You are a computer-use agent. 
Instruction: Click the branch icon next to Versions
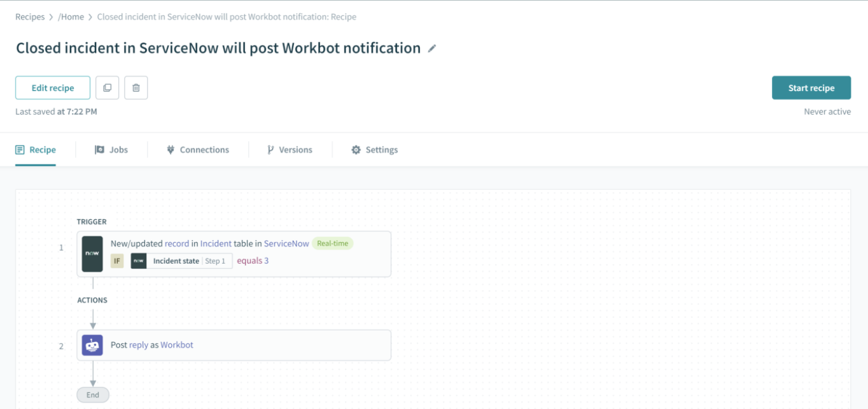[x=270, y=149]
